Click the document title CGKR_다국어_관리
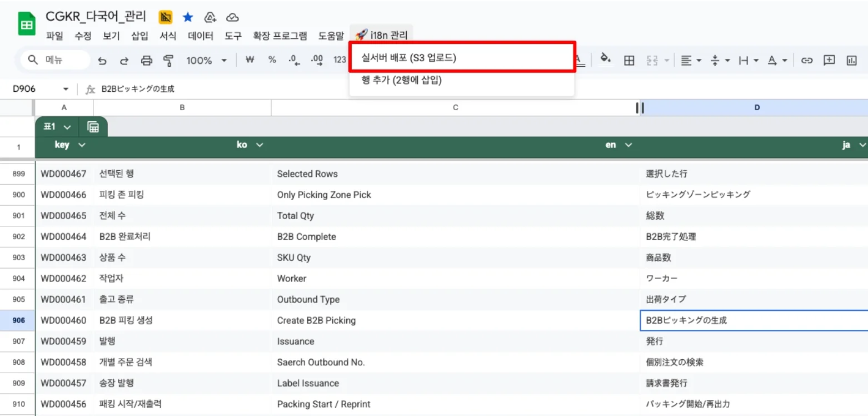 point(96,17)
